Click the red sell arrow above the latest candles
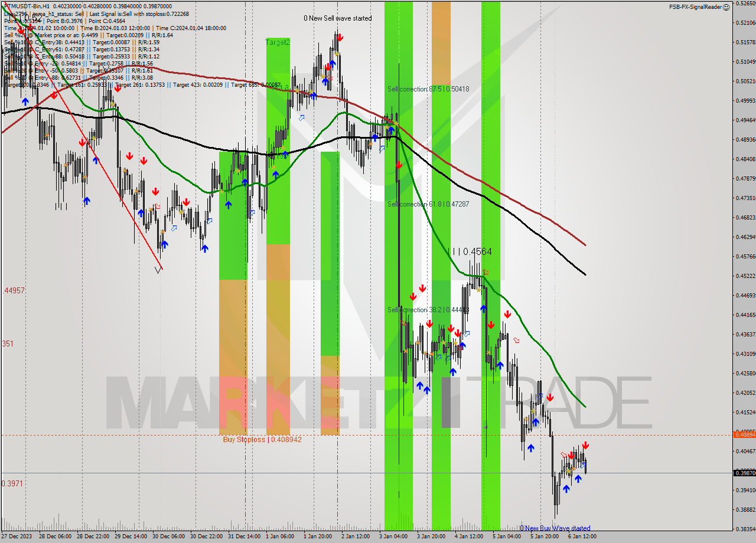Image resolution: width=756 pixels, height=543 pixels. click(585, 445)
